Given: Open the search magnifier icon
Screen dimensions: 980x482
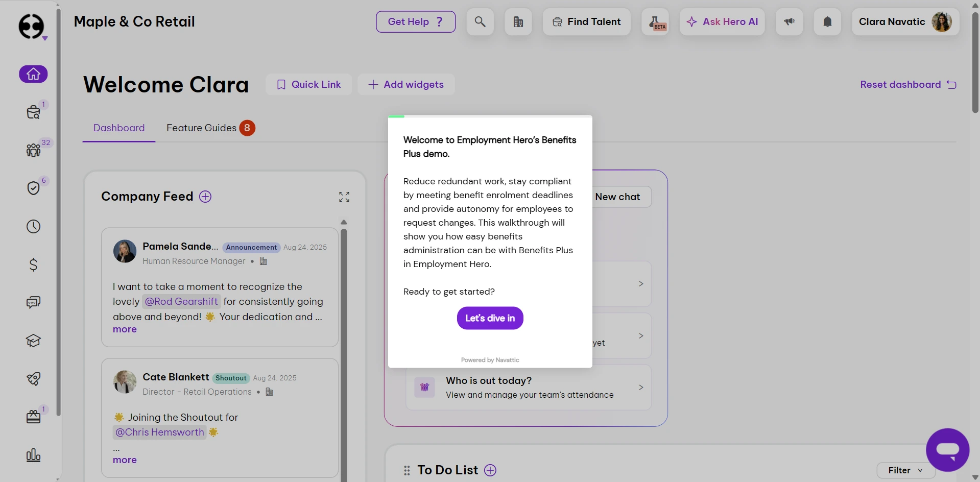Looking at the screenshot, I should 480,22.
